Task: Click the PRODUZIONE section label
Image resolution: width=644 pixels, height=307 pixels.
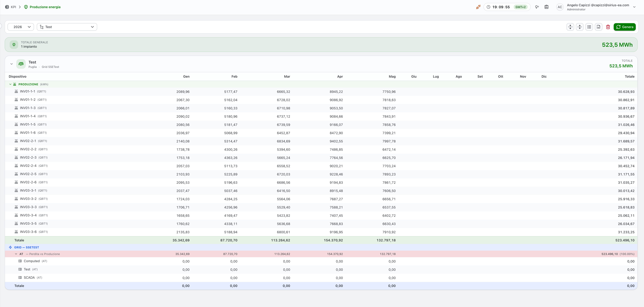Action: tap(28, 84)
